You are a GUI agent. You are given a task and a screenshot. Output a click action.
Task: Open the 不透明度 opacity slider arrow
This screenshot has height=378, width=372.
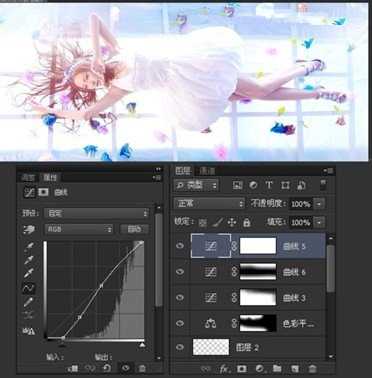click(319, 204)
